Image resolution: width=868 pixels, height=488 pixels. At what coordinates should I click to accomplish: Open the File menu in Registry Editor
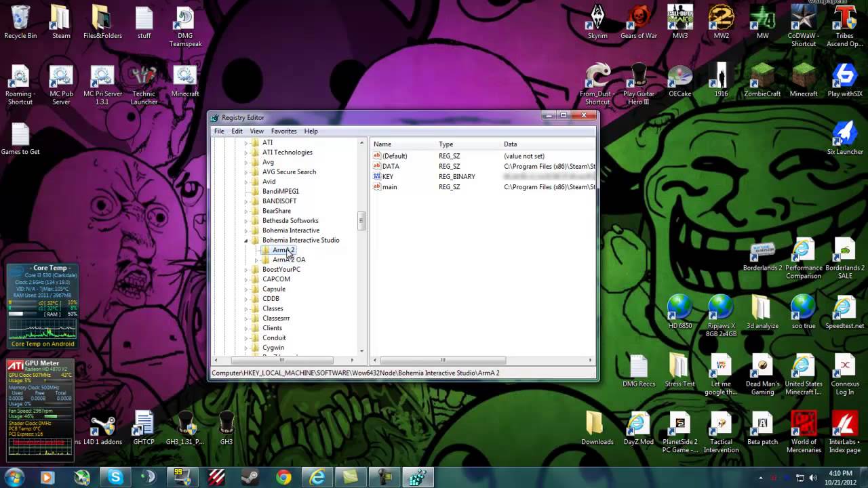[219, 131]
